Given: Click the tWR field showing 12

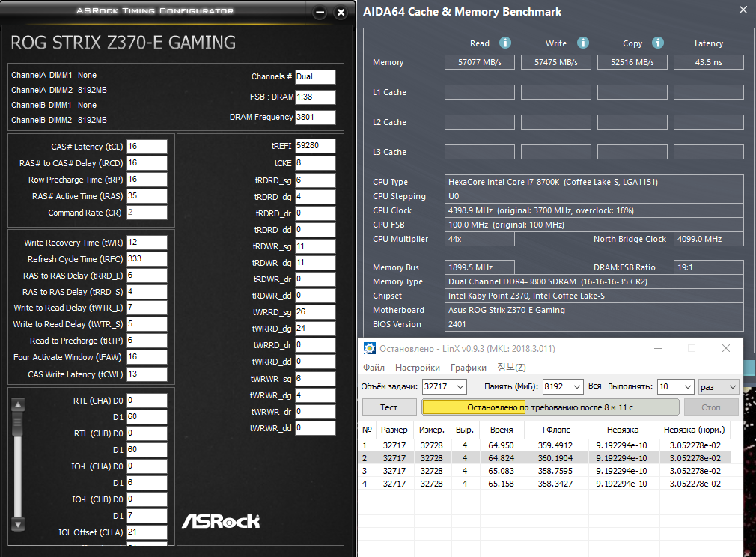Looking at the screenshot, I should [x=147, y=243].
